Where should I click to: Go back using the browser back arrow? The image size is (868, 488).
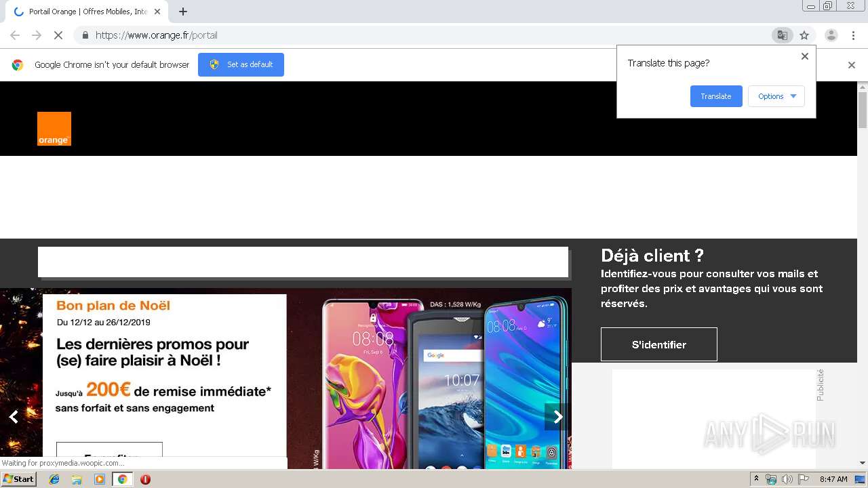(15, 35)
